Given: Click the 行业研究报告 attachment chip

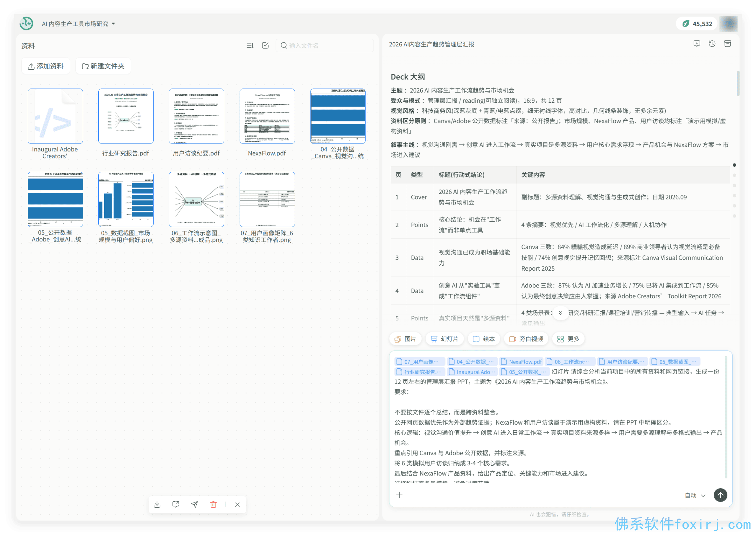Looking at the screenshot, I should [419, 372].
